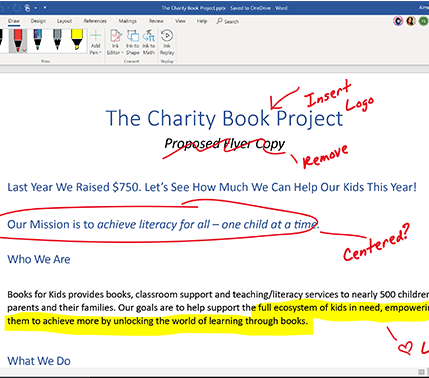Switch to the Design tab
This screenshot has height=378, width=429.
pyautogui.click(x=38, y=21)
